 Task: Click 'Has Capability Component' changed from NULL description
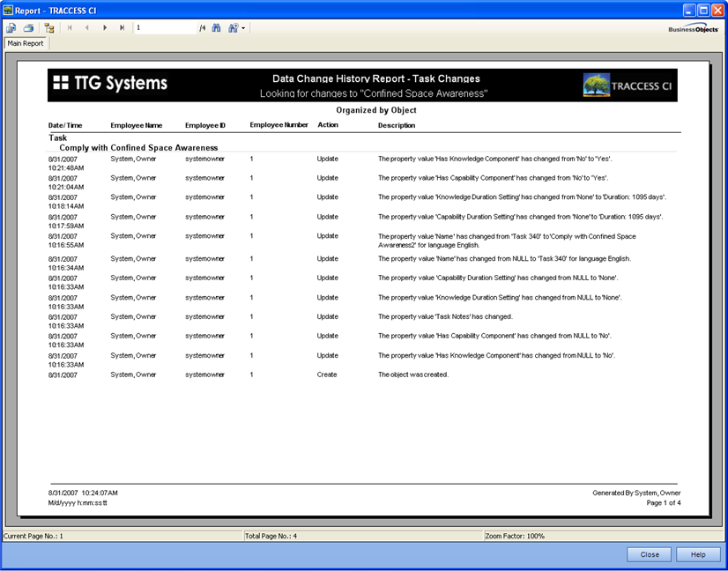495,336
